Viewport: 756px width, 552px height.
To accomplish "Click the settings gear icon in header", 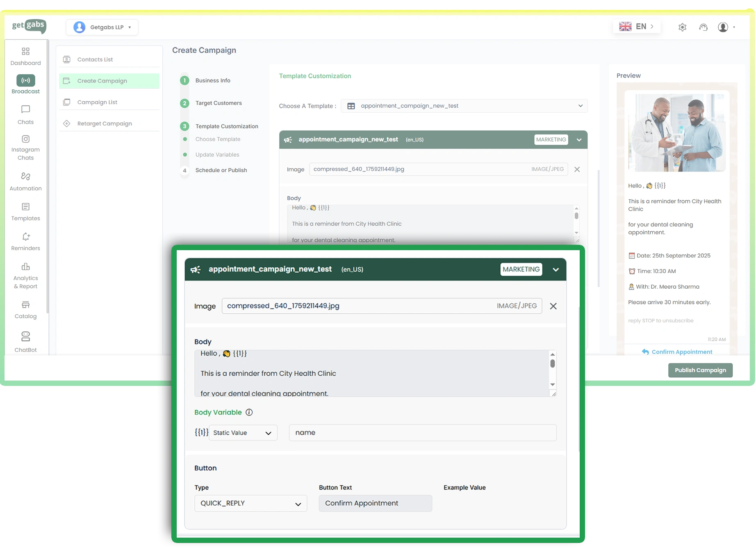I will click(x=682, y=27).
